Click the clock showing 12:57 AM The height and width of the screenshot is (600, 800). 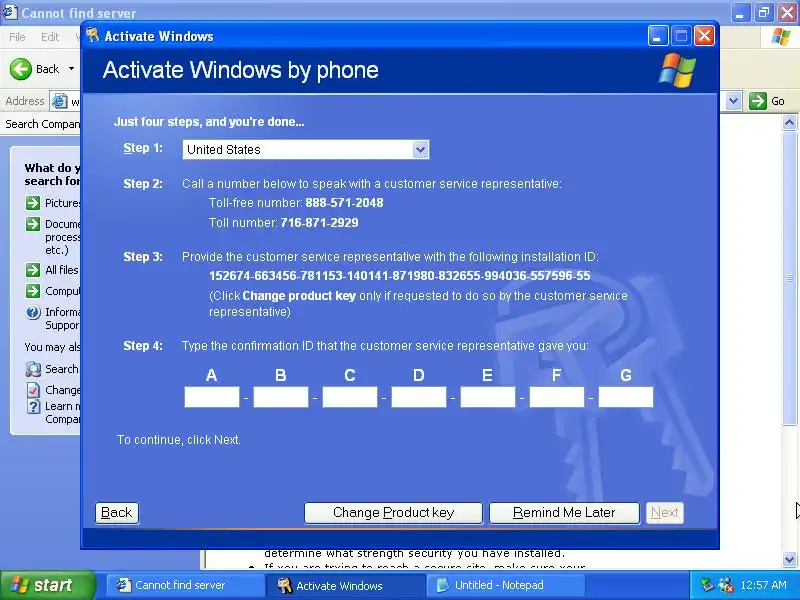763,585
